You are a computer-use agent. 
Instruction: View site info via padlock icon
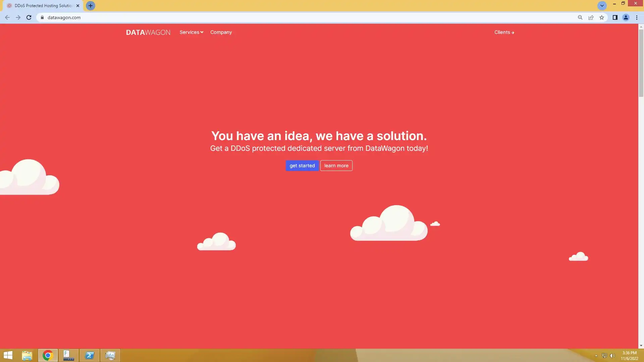click(x=42, y=17)
